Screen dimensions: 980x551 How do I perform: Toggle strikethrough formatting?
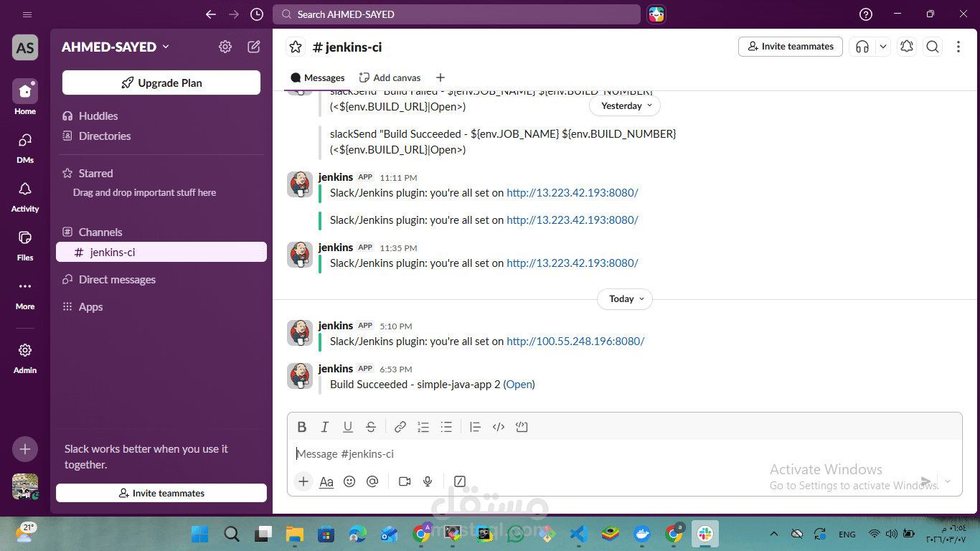[x=371, y=427]
